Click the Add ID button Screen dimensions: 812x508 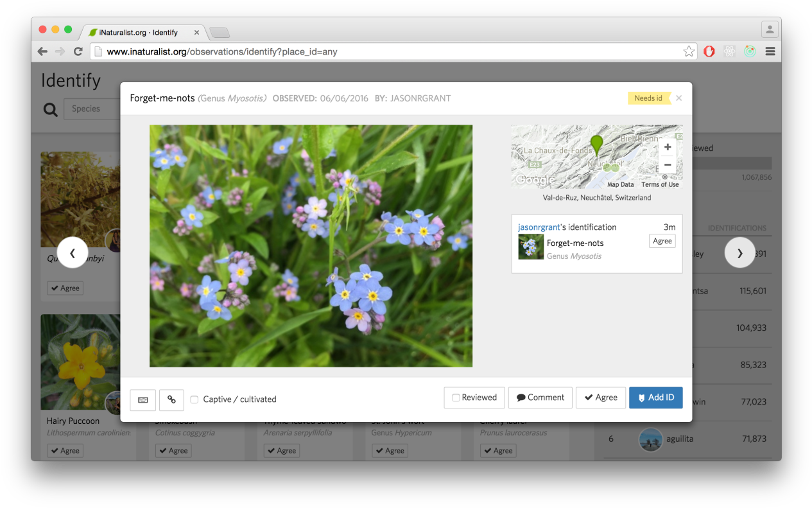click(x=655, y=398)
